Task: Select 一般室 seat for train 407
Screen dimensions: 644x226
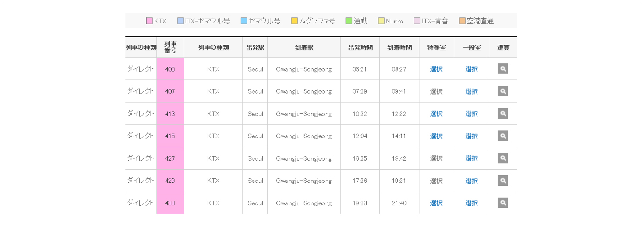Action: click(471, 91)
